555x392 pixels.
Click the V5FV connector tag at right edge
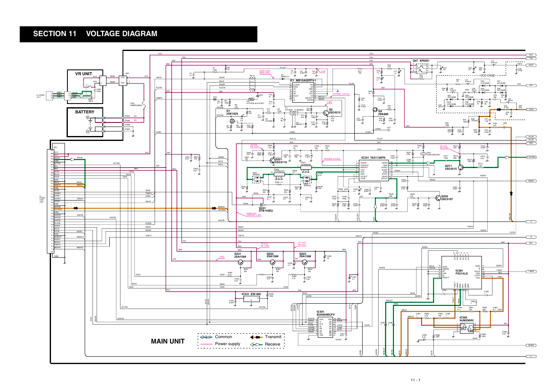531,65
